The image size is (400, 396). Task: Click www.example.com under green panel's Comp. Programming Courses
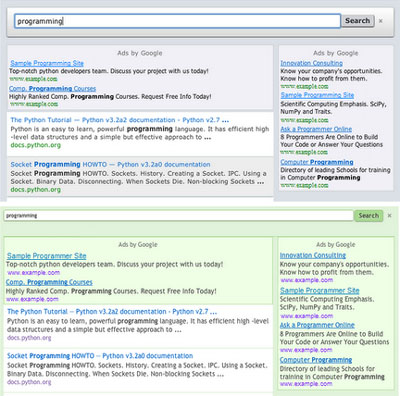pos(32,299)
